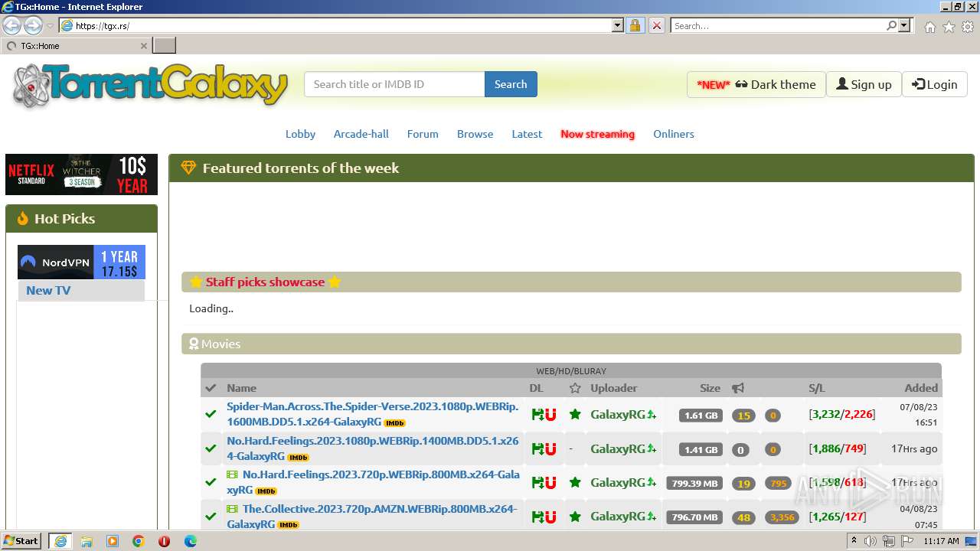Go back with IE back arrow
980x551 pixels.
pos(12,25)
